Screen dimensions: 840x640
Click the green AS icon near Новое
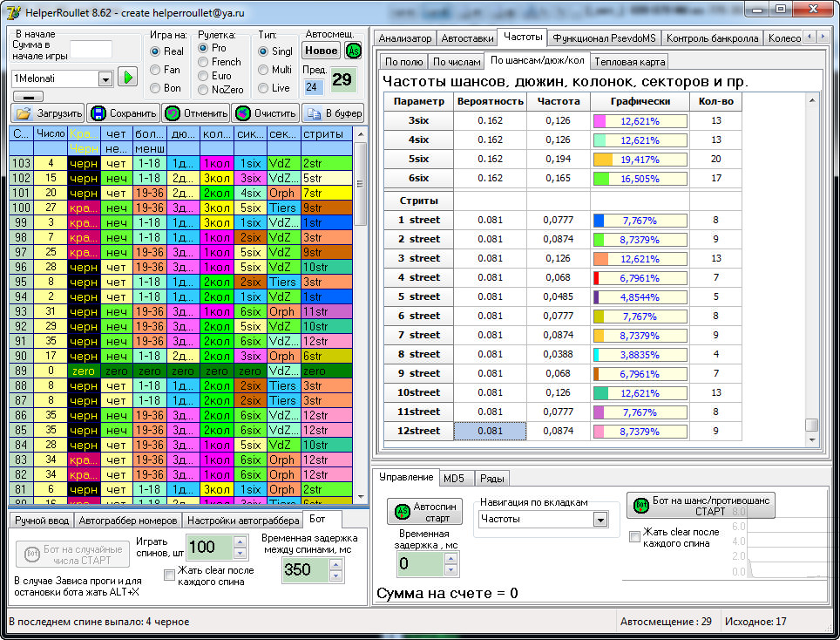point(353,51)
